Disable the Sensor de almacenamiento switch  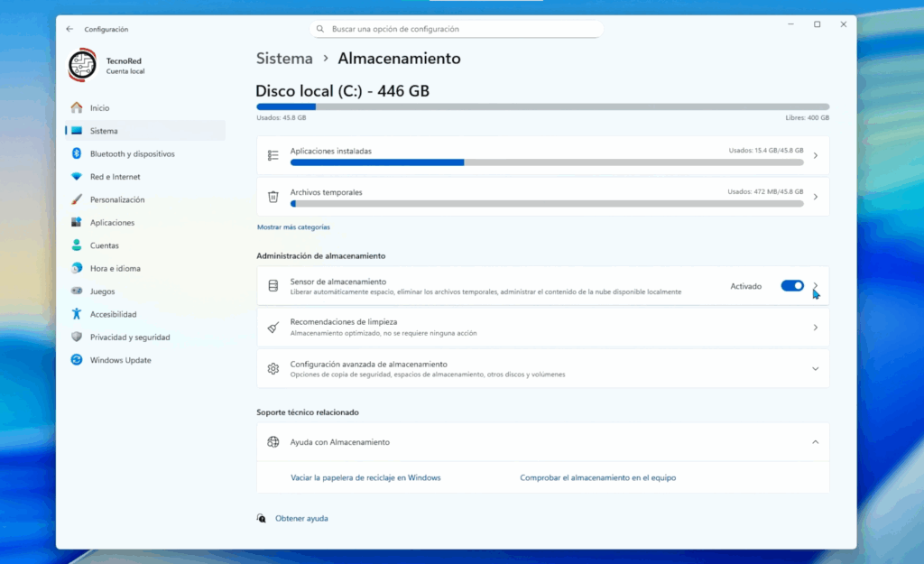pyautogui.click(x=791, y=285)
